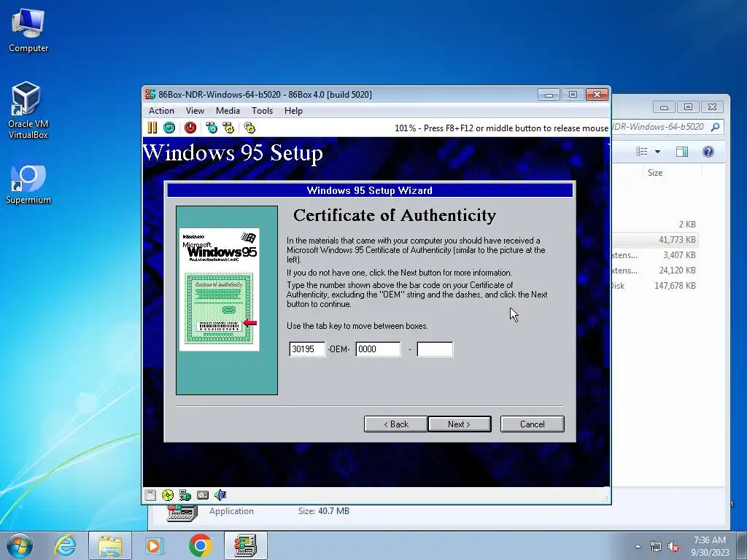This screenshot has height=560, width=747.
Task: Click the network tray icon
Action: 656,546
